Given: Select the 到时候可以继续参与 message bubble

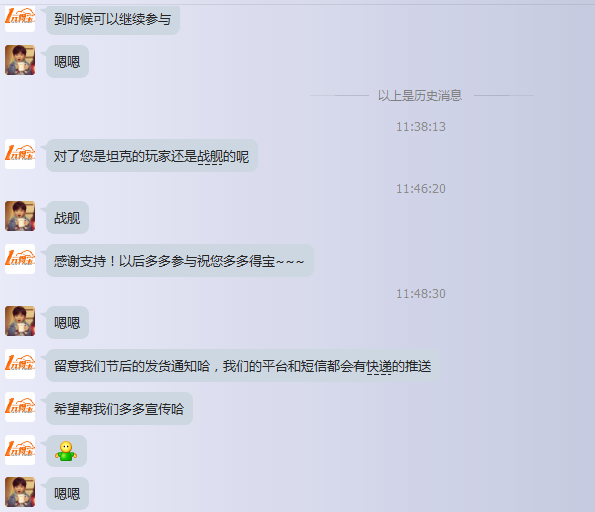Looking at the screenshot, I should 113,19.
